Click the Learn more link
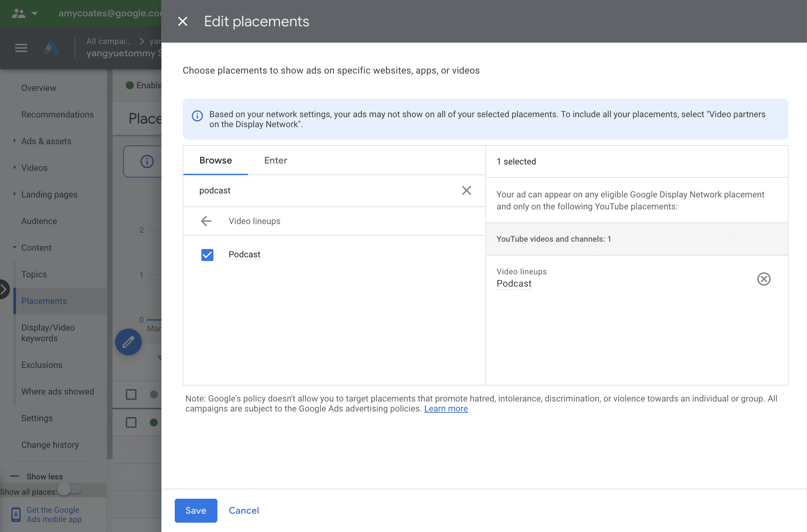 [x=445, y=408]
